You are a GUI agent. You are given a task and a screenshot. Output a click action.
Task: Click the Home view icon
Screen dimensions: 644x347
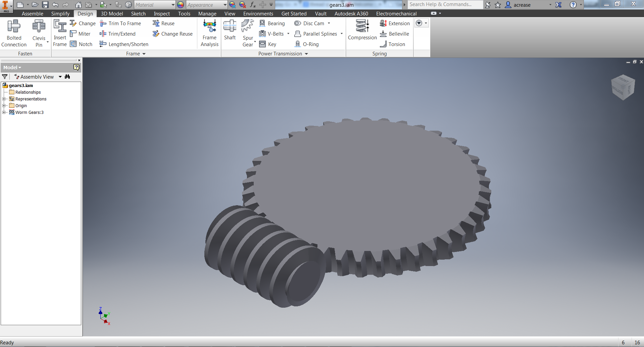[x=78, y=5]
